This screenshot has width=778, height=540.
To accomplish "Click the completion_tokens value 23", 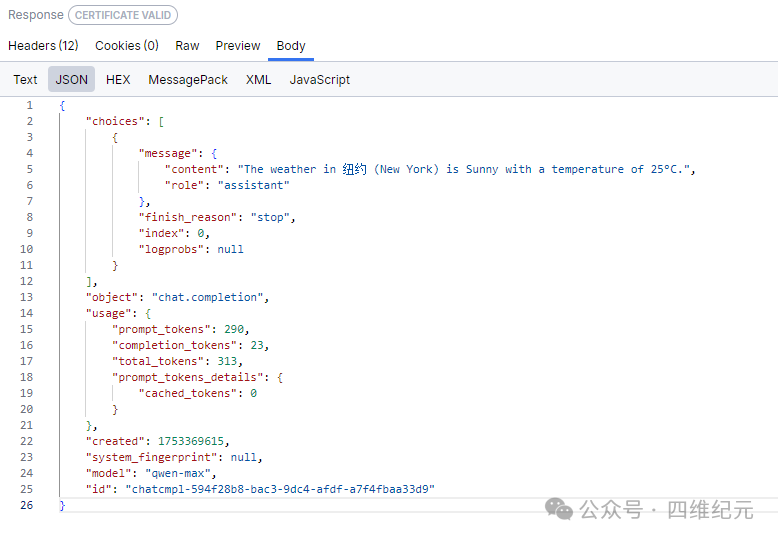I will pos(257,345).
